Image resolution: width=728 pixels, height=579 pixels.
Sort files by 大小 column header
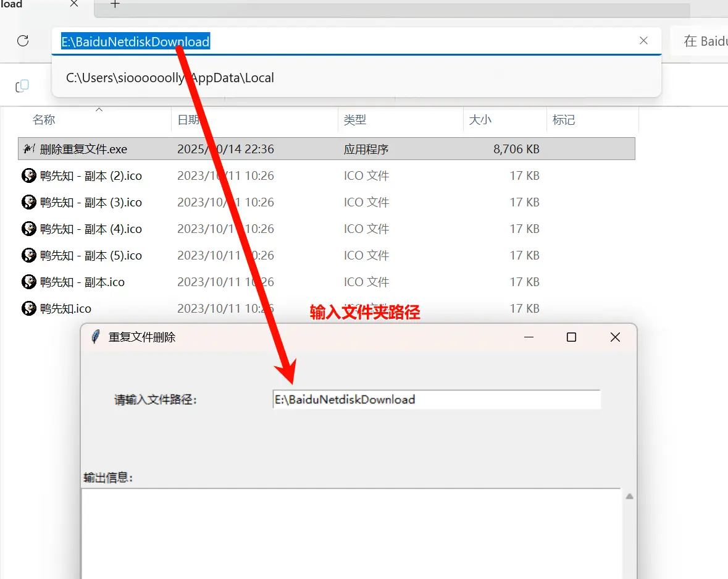[x=480, y=120]
